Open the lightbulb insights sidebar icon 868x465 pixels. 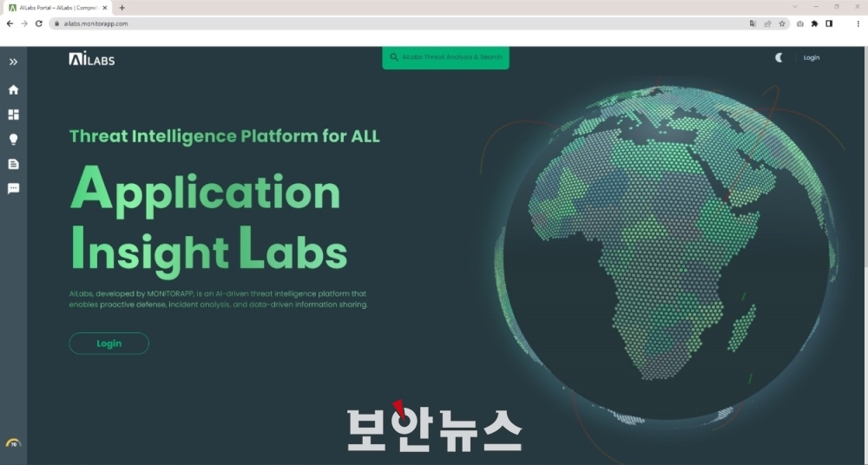[13, 139]
